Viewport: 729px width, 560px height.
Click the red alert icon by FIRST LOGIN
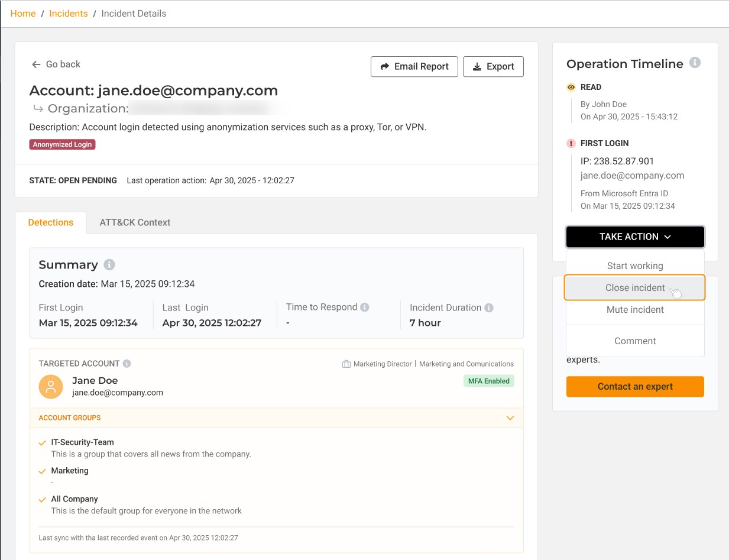[571, 143]
